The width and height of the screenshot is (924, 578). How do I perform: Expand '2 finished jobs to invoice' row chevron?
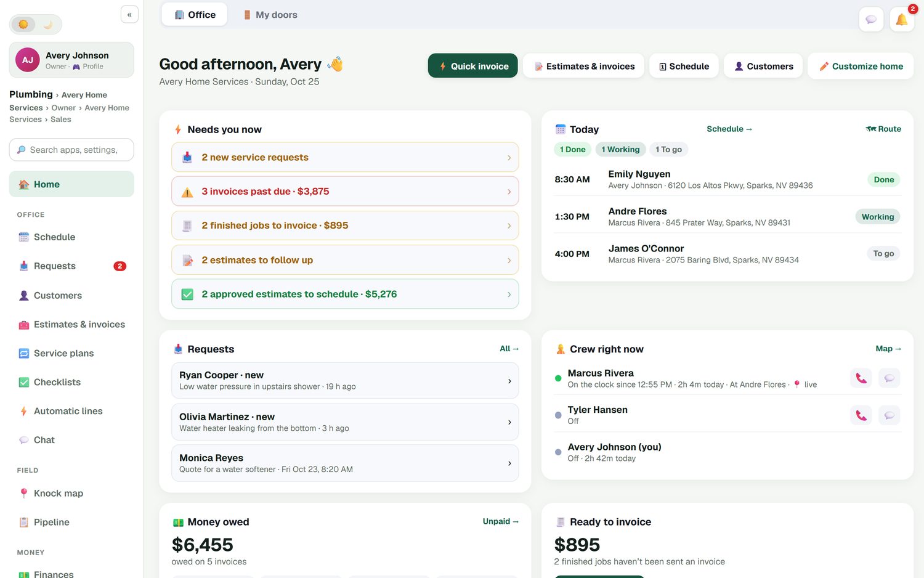tap(509, 226)
